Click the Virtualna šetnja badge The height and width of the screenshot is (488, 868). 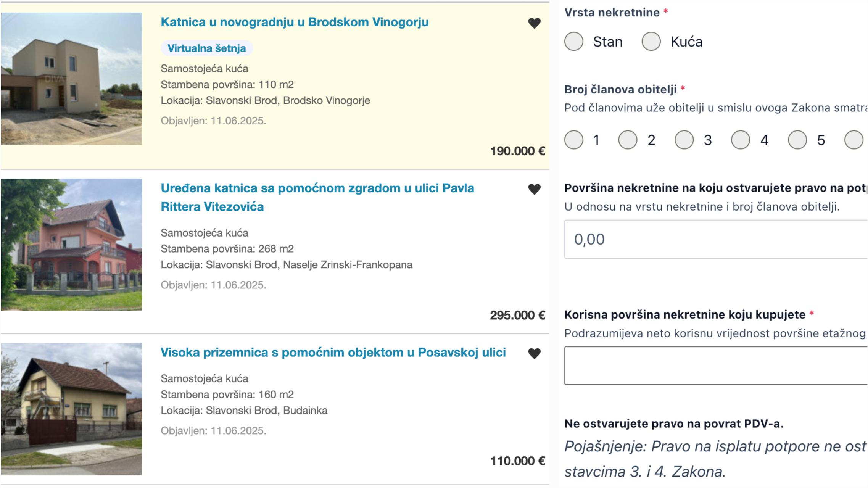click(x=206, y=48)
